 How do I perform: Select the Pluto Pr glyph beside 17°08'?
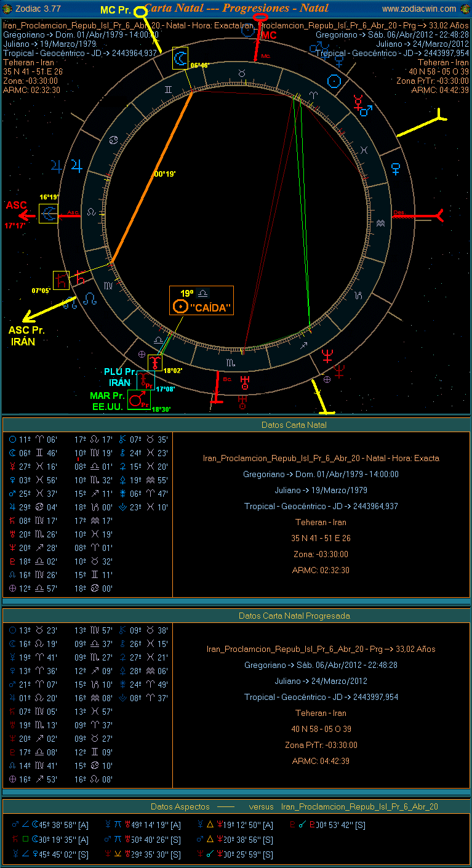point(145,380)
